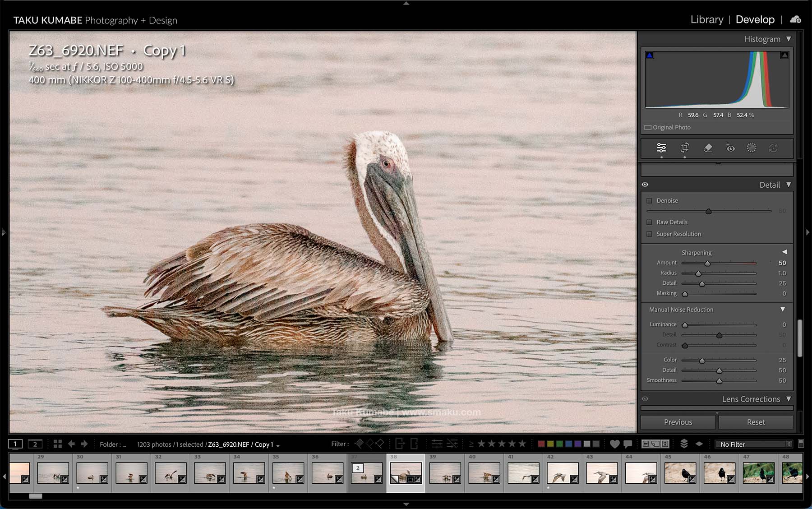Click the grid view icon in filmstrip bar

pyautogui.click(x=58, y=444)
